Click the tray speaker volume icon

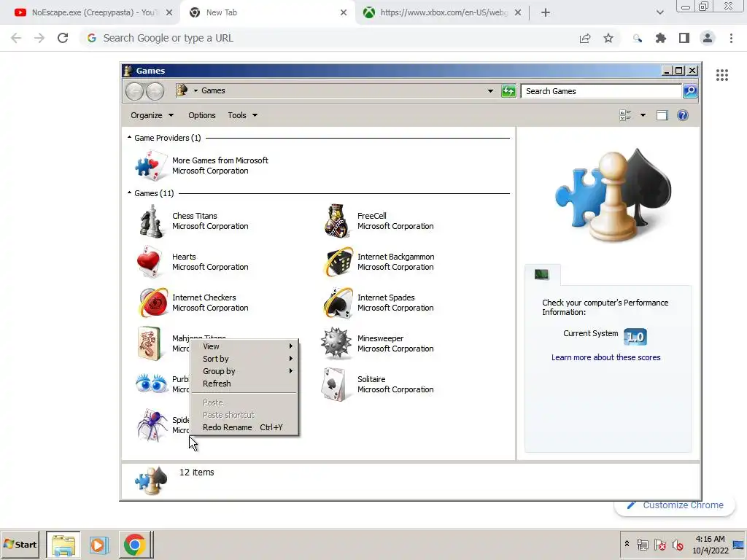(x=677, y=545)
